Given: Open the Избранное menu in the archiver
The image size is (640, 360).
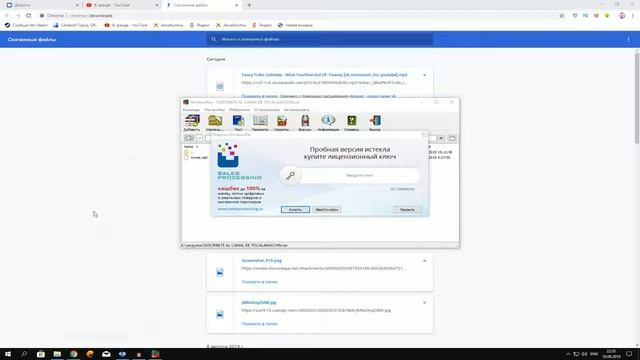Looking at the screenshot, I should [x=239, y=110].
